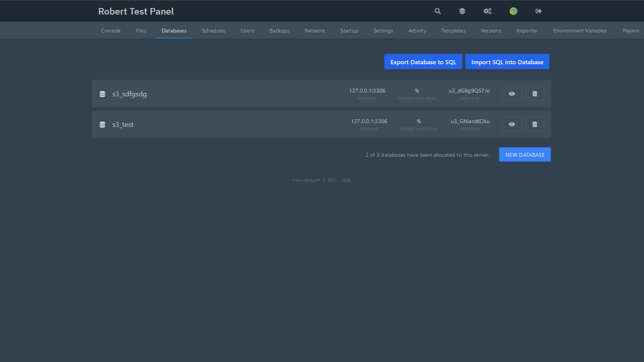This screenshot has width=644, height=362.
Task: Click the sign out icon
Action: click(x=538, y=11)
